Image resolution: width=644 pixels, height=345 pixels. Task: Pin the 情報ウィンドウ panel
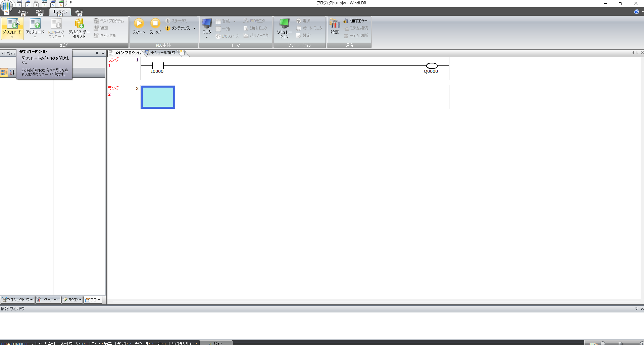point(636,308)
